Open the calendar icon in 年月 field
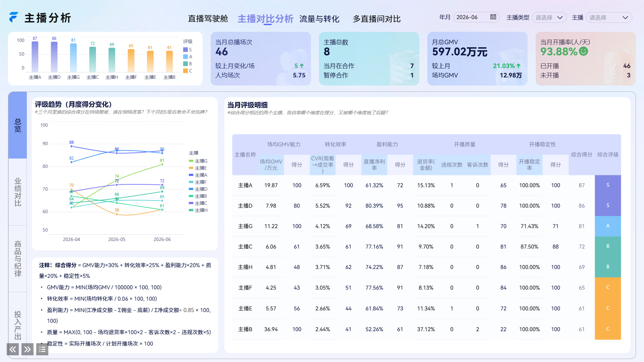 [493, 17]
